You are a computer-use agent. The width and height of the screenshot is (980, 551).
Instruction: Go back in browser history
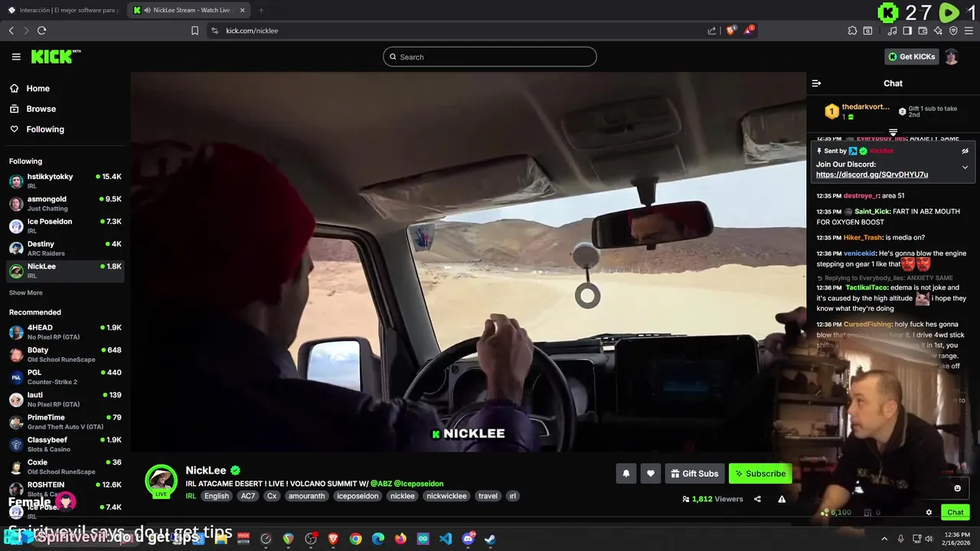click(11, 31)
